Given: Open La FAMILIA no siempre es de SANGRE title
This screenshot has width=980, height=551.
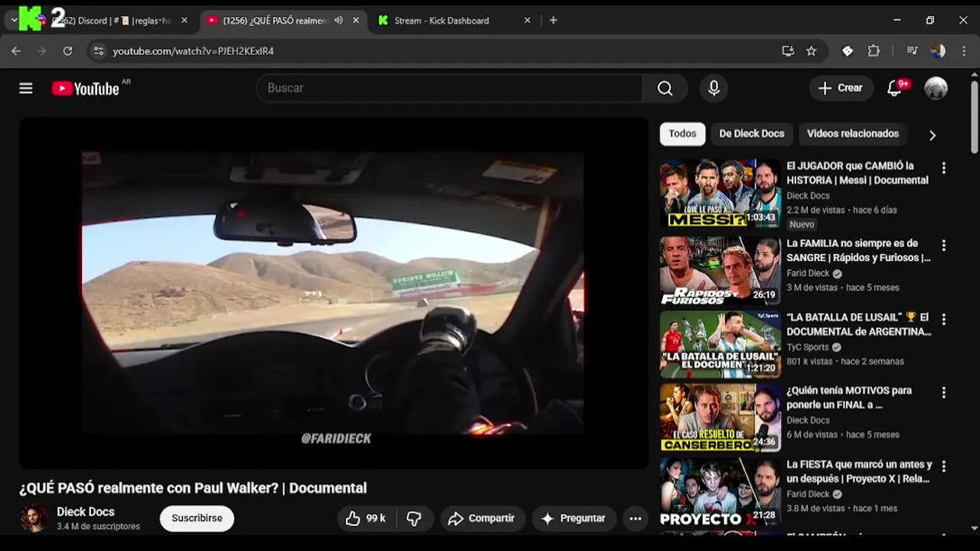Looking at the screenshot, I should pos(858,250).
